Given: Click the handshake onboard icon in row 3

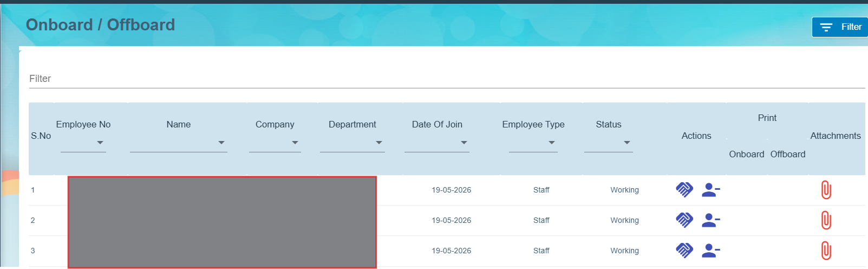Looking at the screenshot, I should coord(684,251).
